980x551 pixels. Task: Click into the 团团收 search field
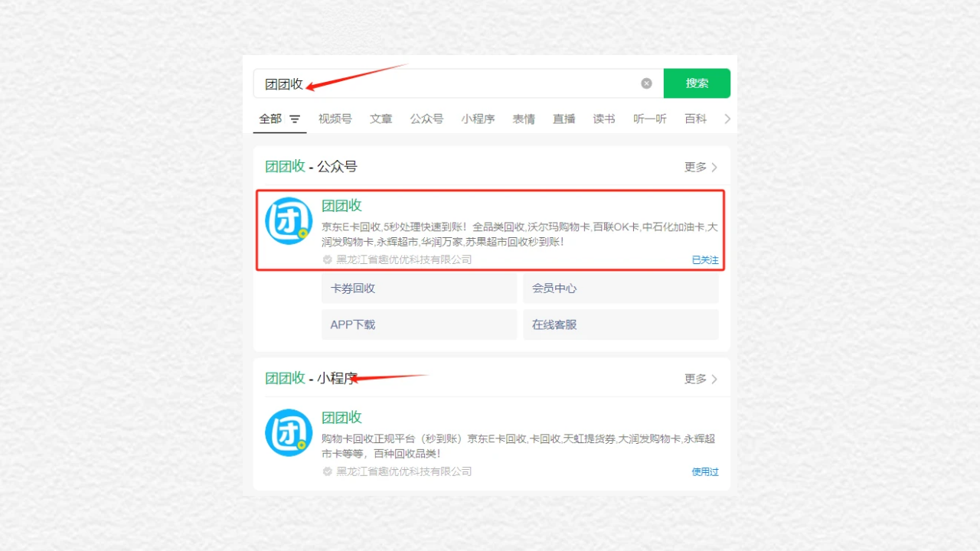pyautogui.click(x=458, y=83)
